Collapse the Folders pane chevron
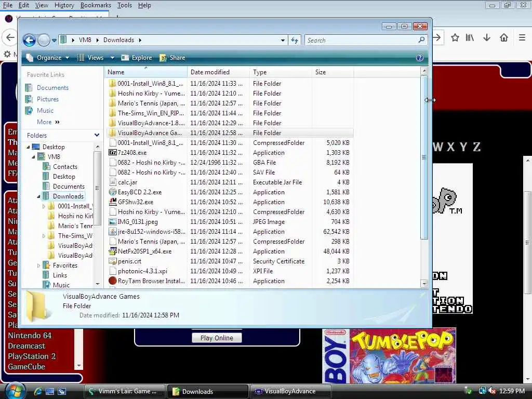This screenshot has width=532, height=399. coord(97,135)
